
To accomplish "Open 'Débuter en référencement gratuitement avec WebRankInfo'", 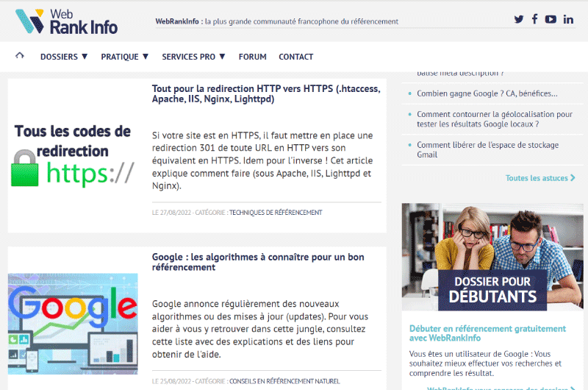I will click(x=487, y=333).
